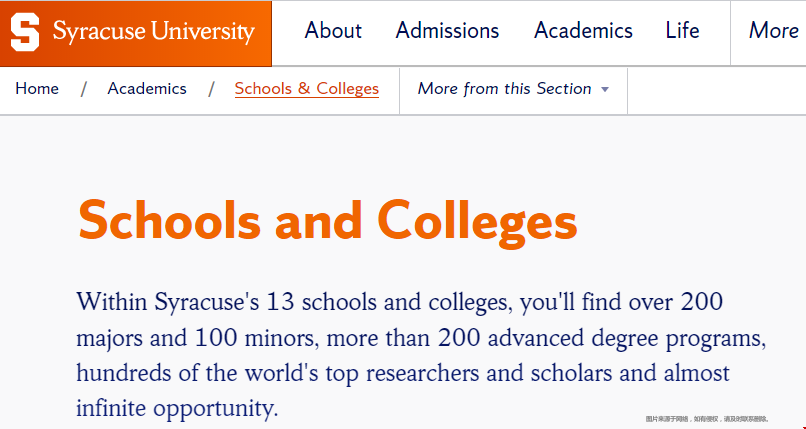The image size is (806, 429).
Task: Click the Schools and Colleges orange heading
Action: (328, 221)
